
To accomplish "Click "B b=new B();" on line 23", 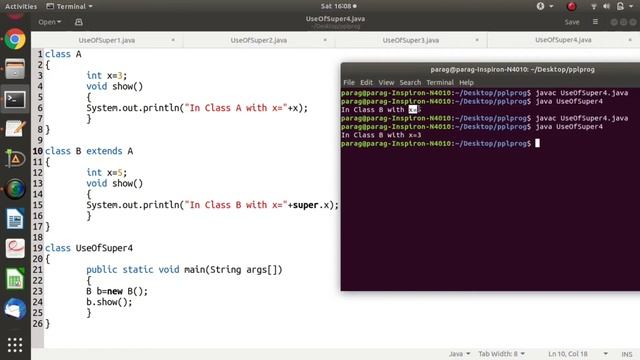I will pos(117,291).
